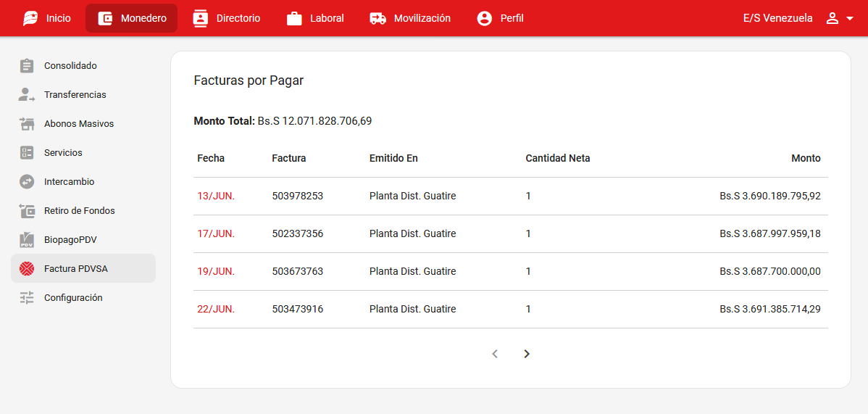The height and width of the screenshot is (414, 868).
Task: Click the Retiro de Fondos icon
Action: click(x=27, y=210)
